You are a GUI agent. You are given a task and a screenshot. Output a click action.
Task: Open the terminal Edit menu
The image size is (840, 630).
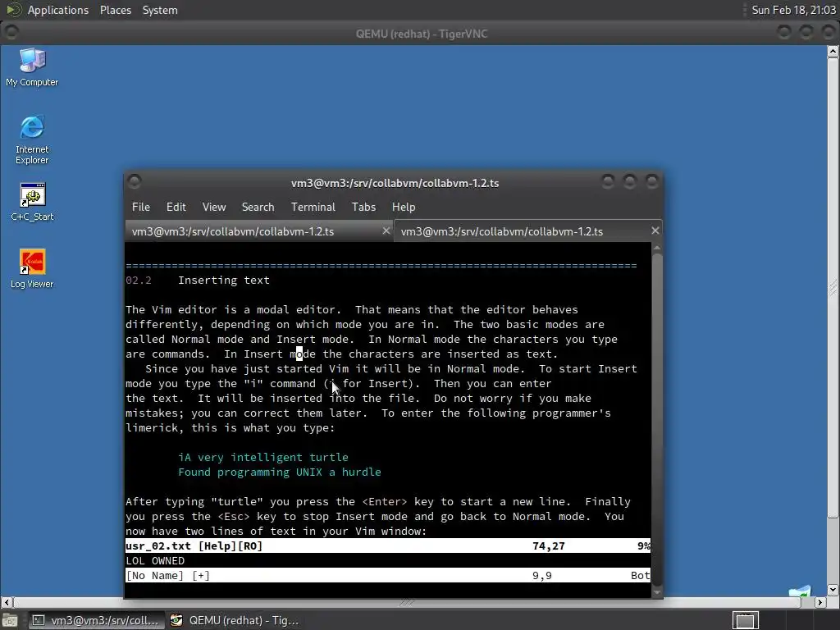coord(176,207)
